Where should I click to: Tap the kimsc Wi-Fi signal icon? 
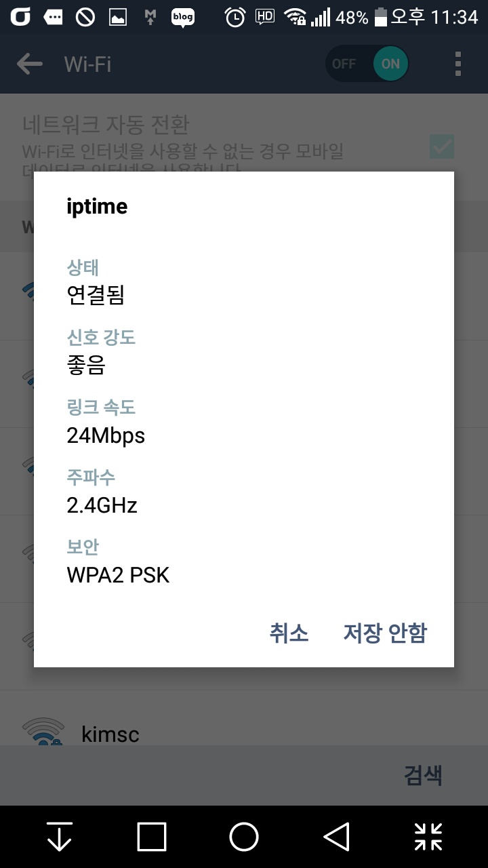point(43,732)
